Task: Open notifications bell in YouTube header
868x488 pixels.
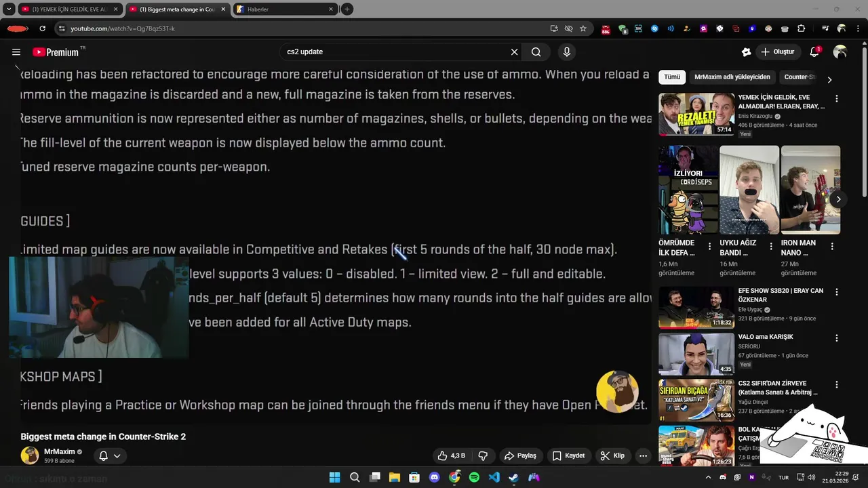Action: [x=815, y=52]
